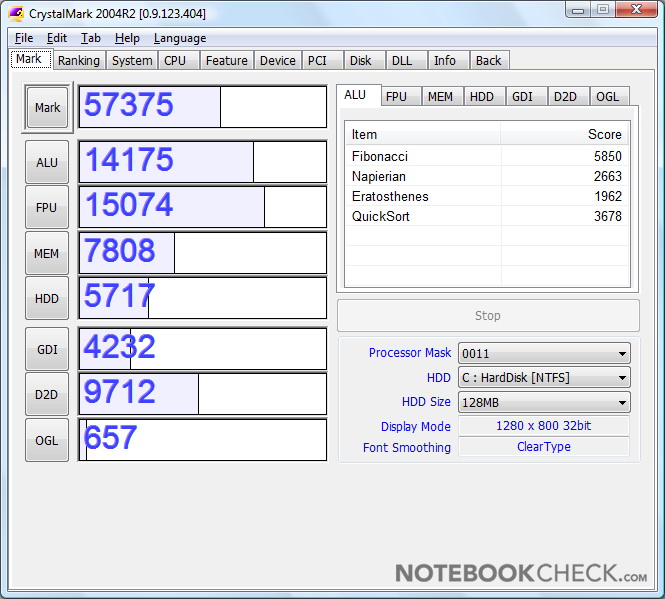Switch to the Info tab
The height and width of the screenshot is (599, 665).
click(x=448, y=60)
